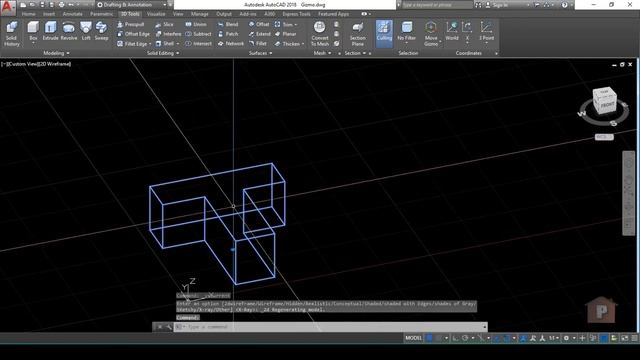Create a Planar surface
Image resolution: width=640 pixels, height=360 pixels.
(x=285, y=34)
